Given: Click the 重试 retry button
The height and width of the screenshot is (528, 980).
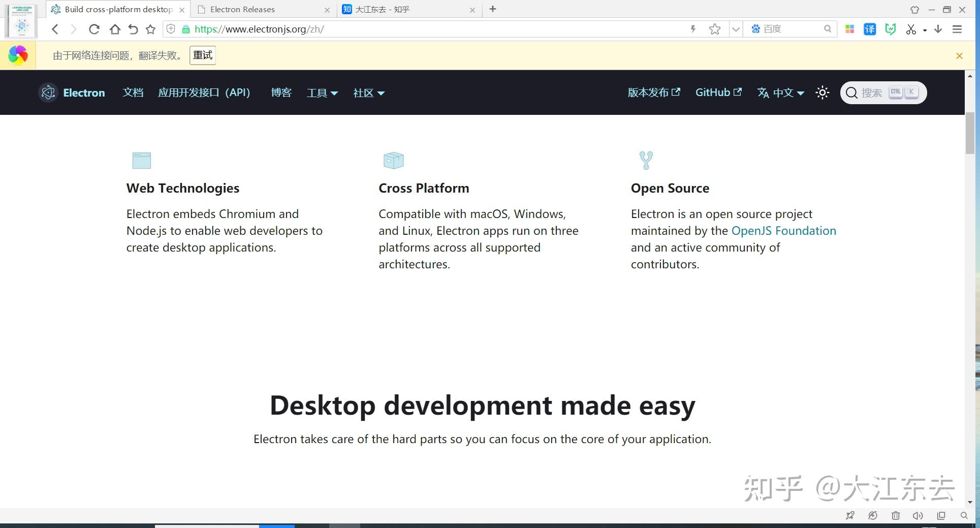Looking at the screenshot, I should pyautogui.click(x=203, y=55).
